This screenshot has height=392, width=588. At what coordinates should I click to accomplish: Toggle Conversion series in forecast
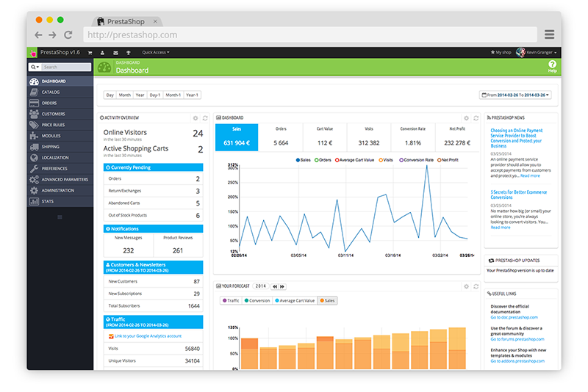tap(257, 301)
